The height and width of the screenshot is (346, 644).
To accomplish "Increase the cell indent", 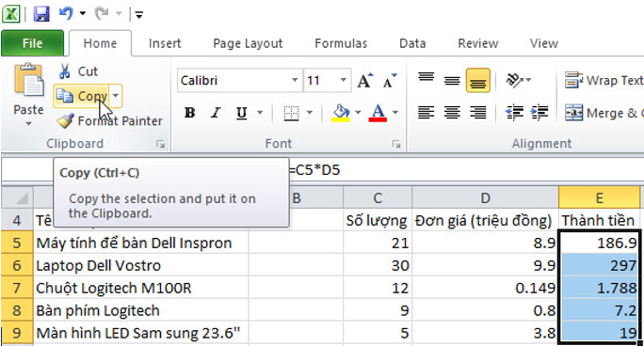I will point(539,112).
